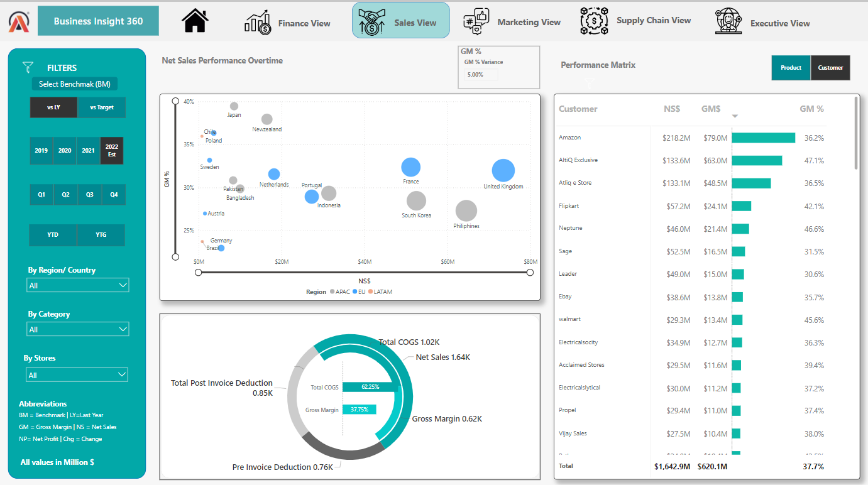Expand the By Region/Country dropdown
This screenshot has height=485, width=868.
coord(78,285)
